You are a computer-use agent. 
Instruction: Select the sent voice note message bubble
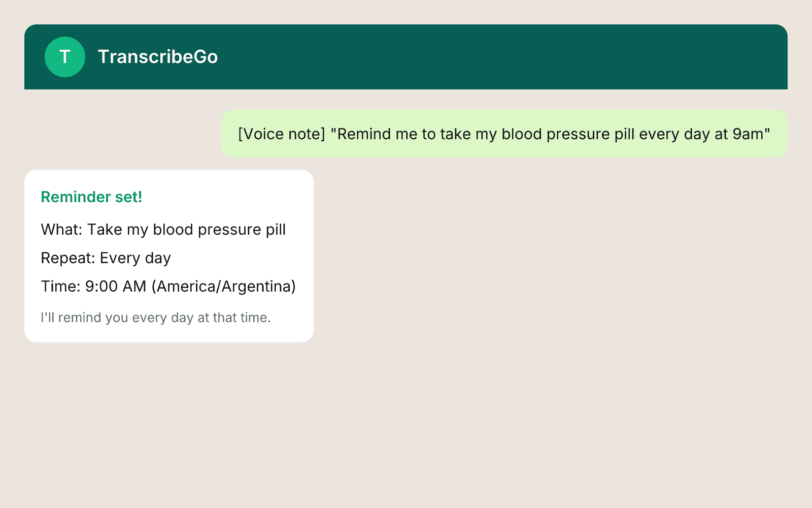point(504,134)
